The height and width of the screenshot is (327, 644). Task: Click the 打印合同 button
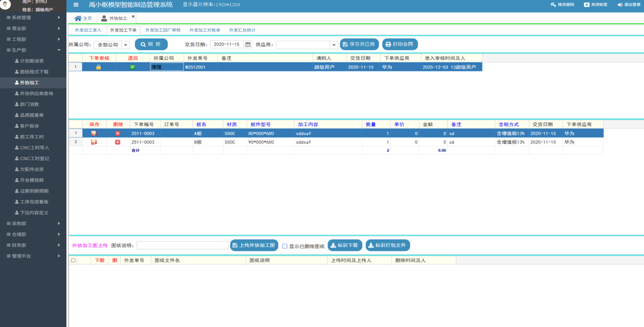point(400,44)
